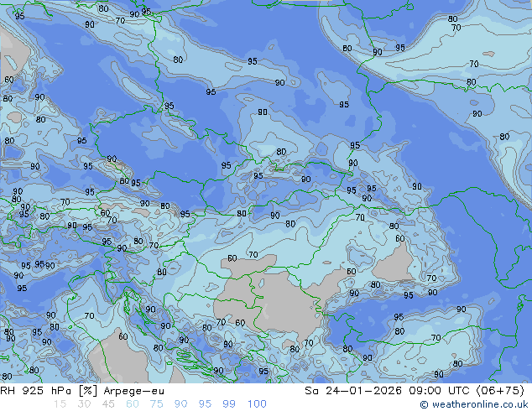
Task: Select legend value 30 in the color scale
Action: tap(84, 404)
